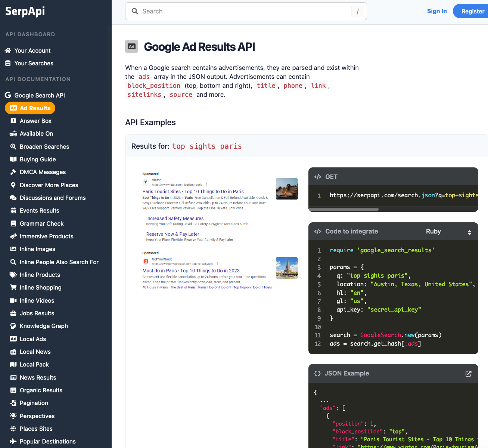Click the 'API Examples' heading
Screen dimensions: 488x448
click(150, 123)
